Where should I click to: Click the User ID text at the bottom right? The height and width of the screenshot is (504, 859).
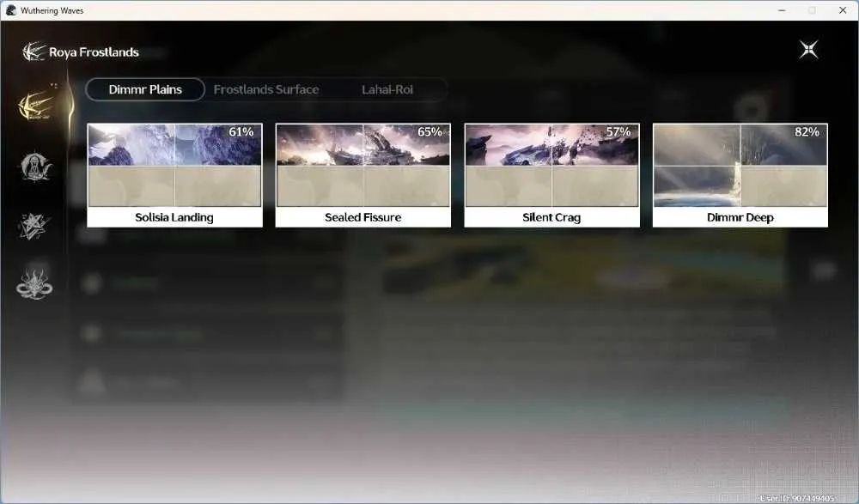click(x=797, y=498)
